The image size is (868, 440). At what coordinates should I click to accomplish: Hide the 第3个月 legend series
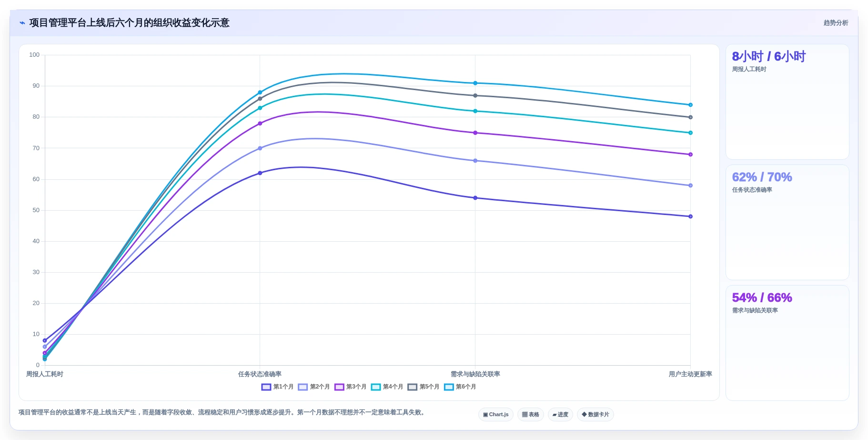pos(350,387)
